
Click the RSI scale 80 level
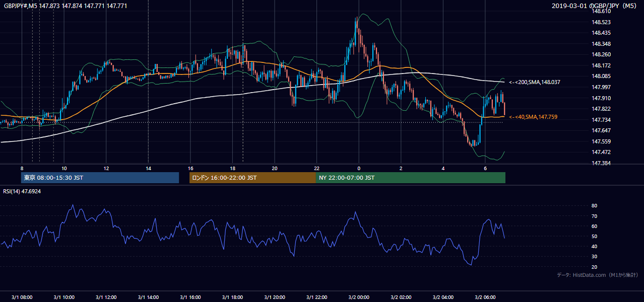[595, 206]
